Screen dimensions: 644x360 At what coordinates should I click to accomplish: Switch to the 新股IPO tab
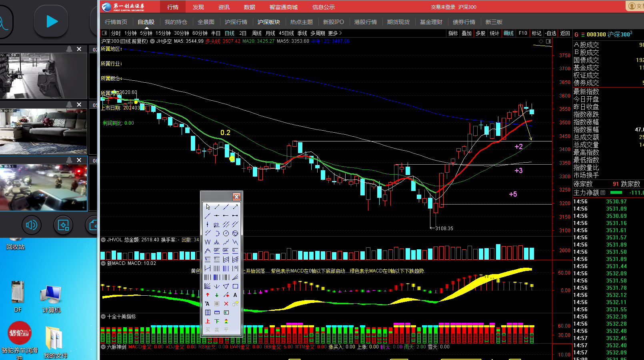[x=334, y=22]
